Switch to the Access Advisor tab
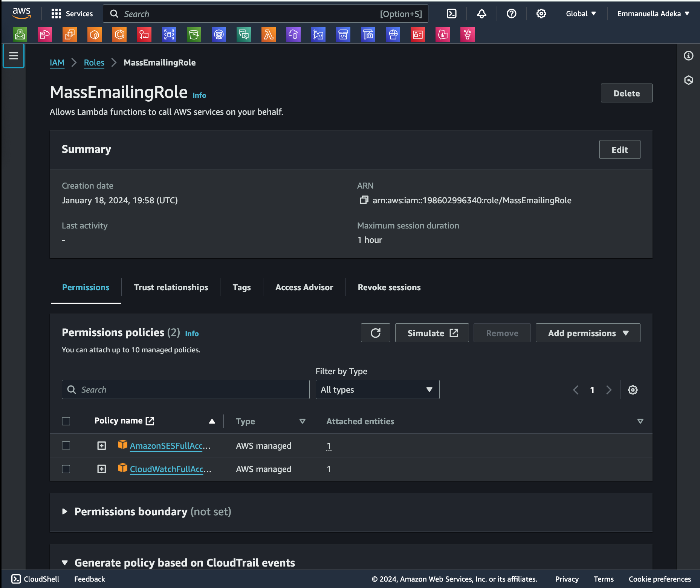The height and width of the screenshot is (588, 700). (x=304, y=287)
